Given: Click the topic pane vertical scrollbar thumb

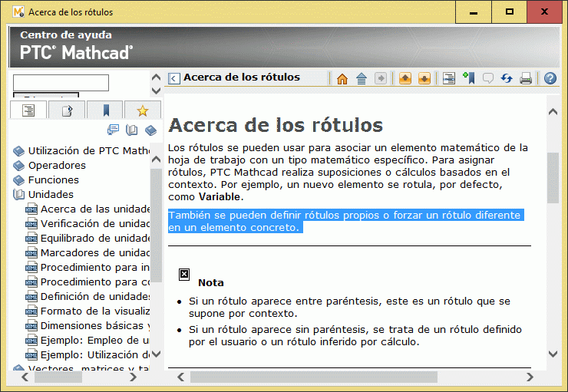Looking at the screenshot, I should tap(553, 178).
